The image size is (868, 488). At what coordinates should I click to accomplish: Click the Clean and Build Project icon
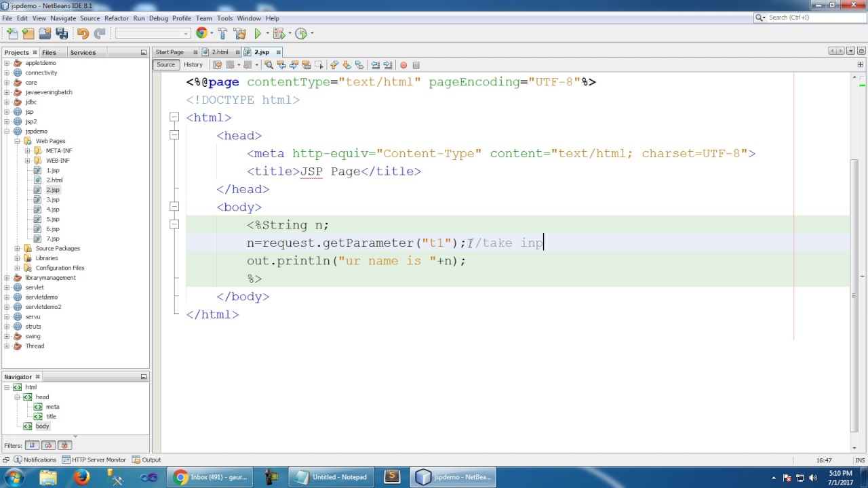pyautogui.click(x=239, y=33)
